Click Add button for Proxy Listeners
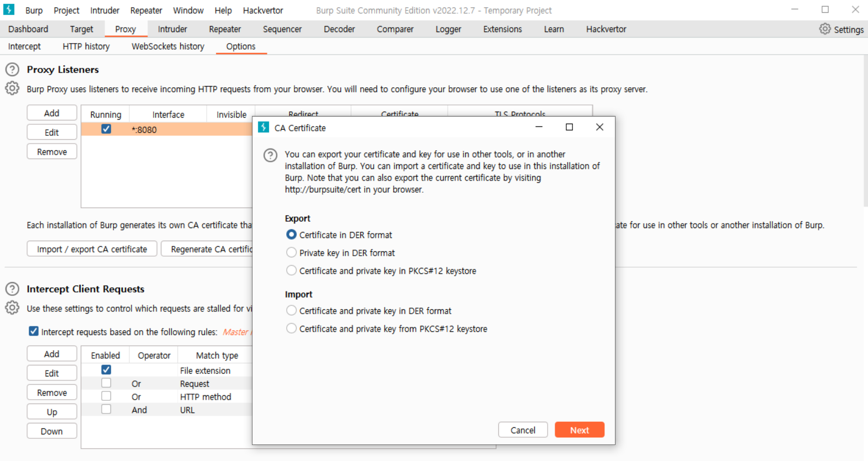This screenshot has width=868, height=461. (52, 113)
